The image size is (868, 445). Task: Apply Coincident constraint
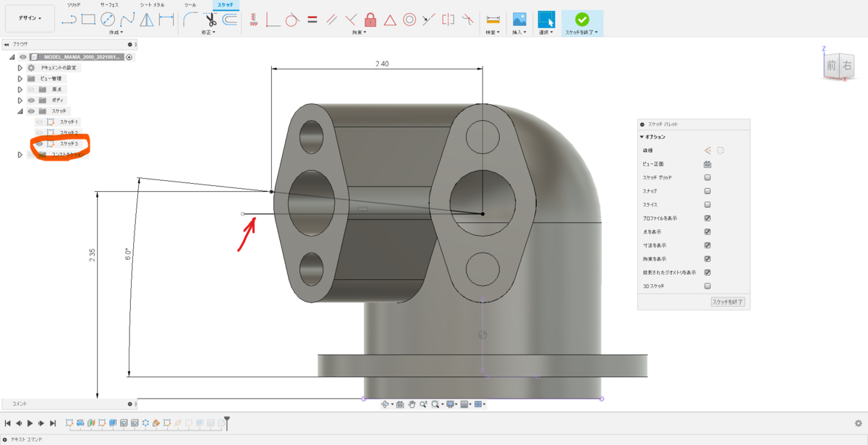[273, 20]
